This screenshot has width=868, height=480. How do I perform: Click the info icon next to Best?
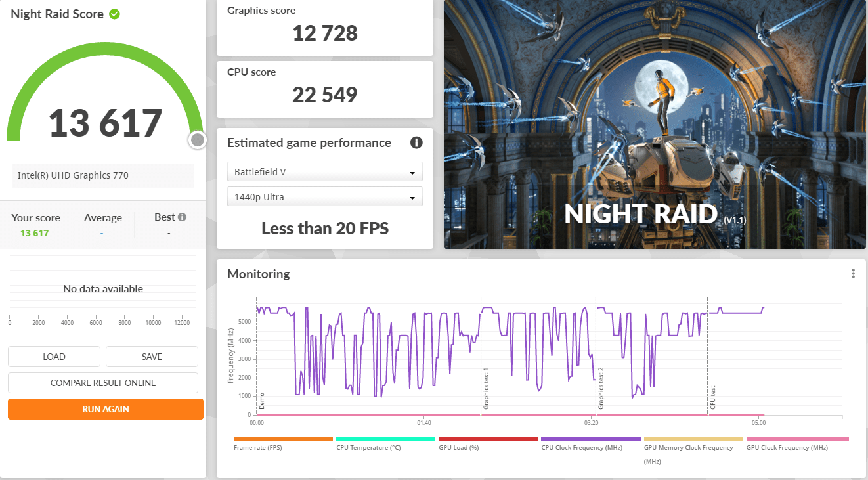tap(182, 217)
